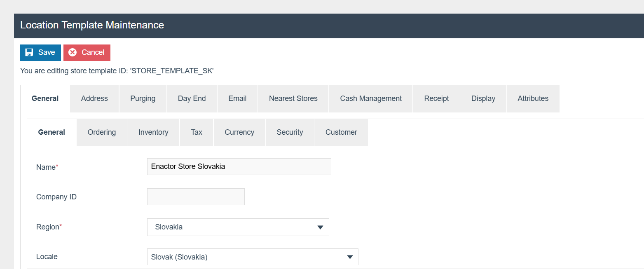Expand the Locale dropdown showing Slovak
644x269 pixels.
click(x=252, y=257)
